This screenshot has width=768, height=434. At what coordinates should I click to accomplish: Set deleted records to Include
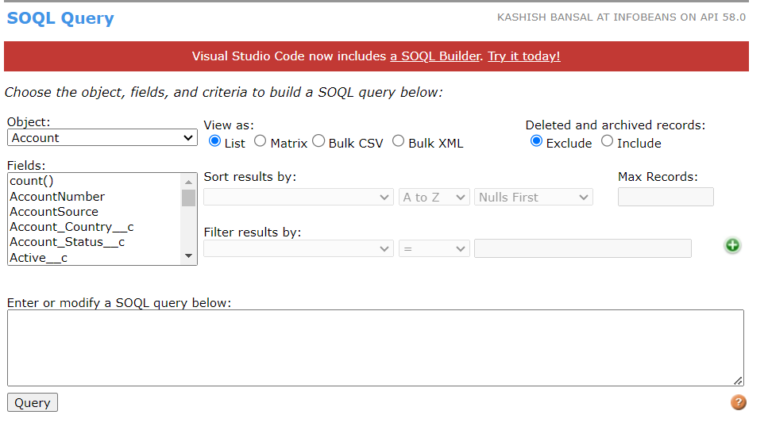pos(607,142)
